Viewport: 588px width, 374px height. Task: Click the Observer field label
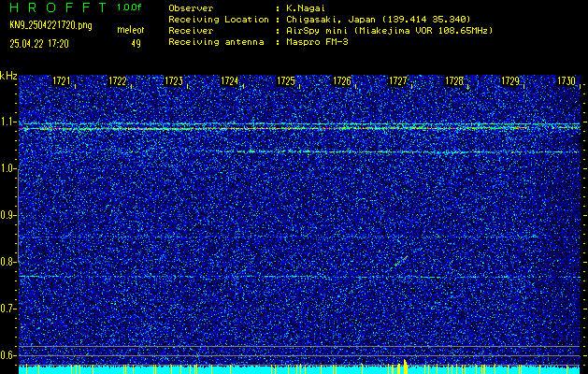pos(191,8)
